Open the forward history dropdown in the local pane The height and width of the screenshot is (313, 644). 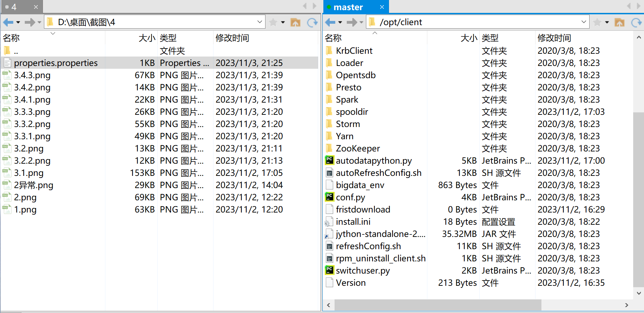click(x=39, y=23)
